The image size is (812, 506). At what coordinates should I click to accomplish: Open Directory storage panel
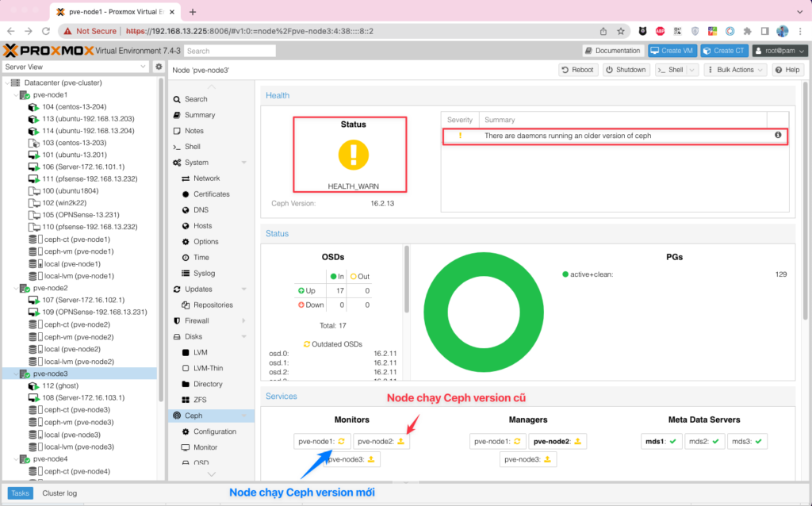tap(208, 385)
